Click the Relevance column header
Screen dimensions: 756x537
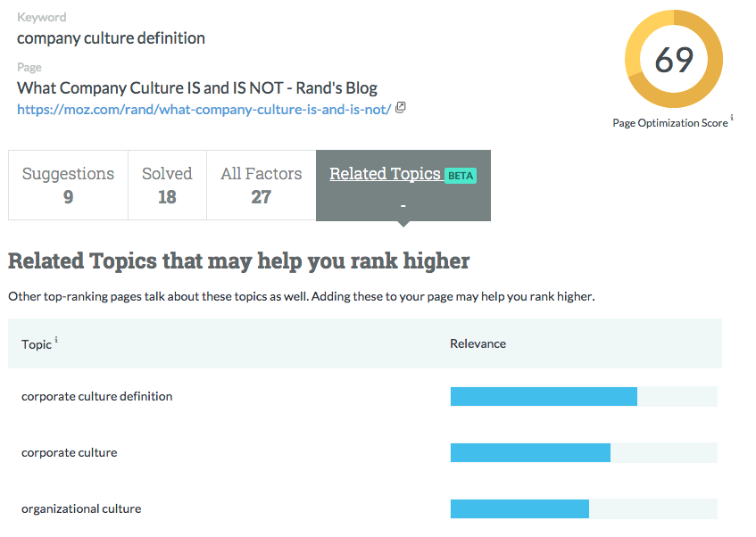(x=478, y=343)
